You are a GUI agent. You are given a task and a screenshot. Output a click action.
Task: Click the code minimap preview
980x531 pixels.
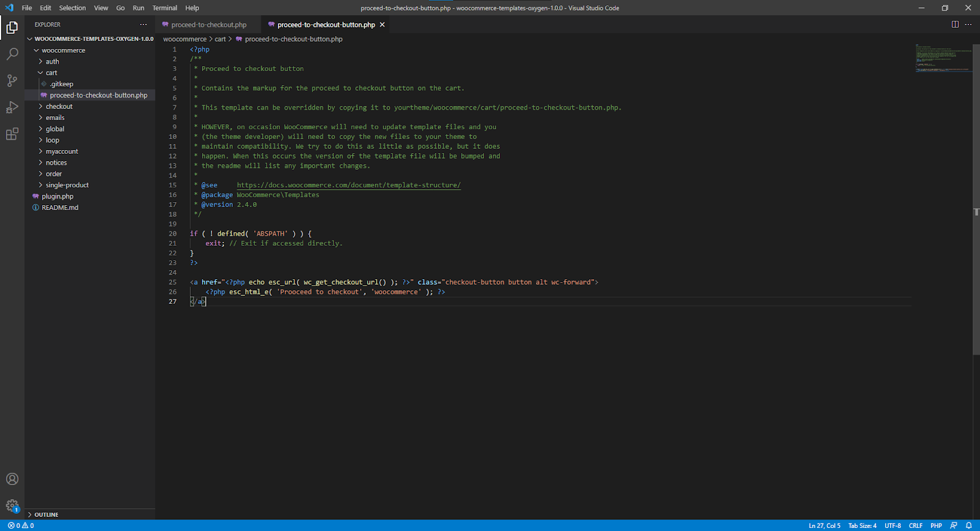click(943, 58)
